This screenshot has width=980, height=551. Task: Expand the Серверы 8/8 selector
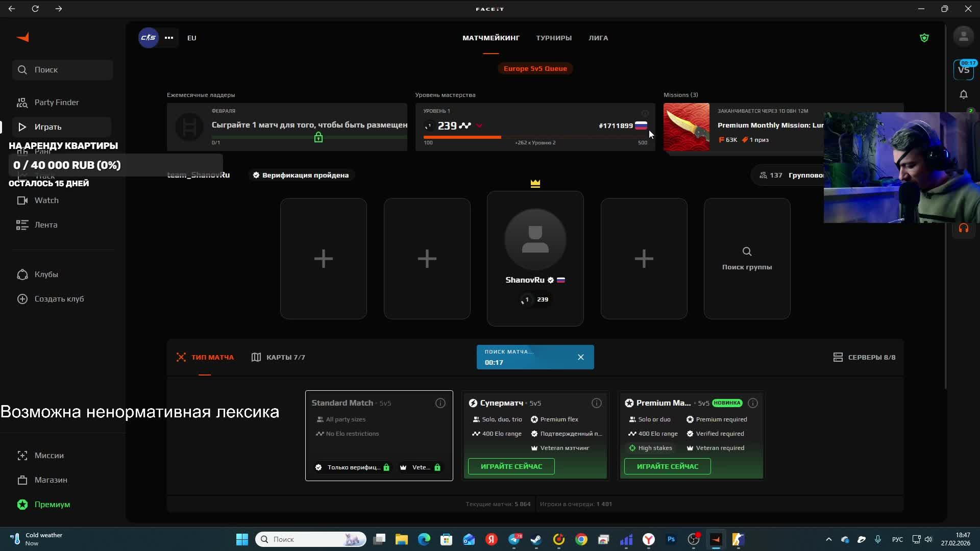coord(864,357)
